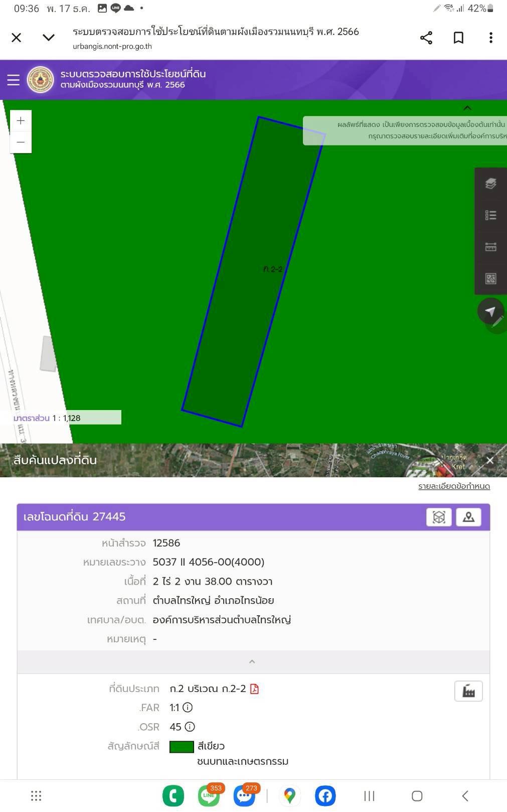Image resolution: width=507 pixels, height=812 pixels.
Task: Open the PDF document for ก.2-2
Action: (x=254, y=689)
